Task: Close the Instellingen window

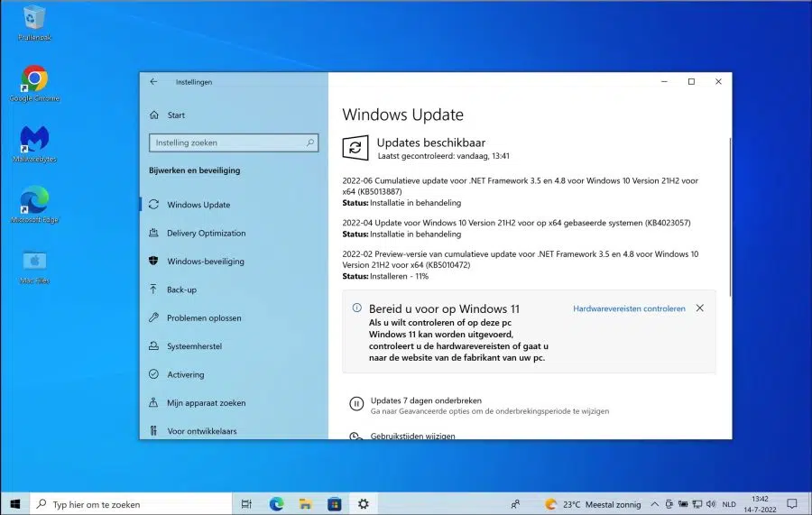Action: (x=718, y=82)
